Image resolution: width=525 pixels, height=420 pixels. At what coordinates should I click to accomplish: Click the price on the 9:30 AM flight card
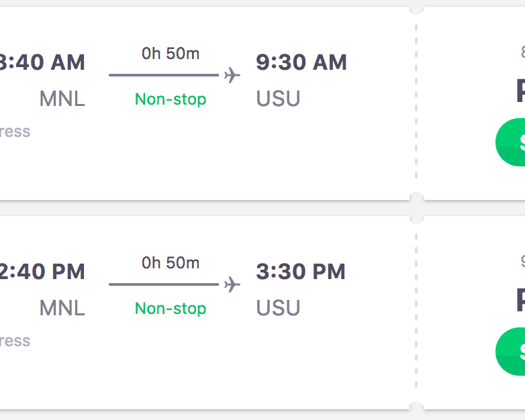(520, 91)
